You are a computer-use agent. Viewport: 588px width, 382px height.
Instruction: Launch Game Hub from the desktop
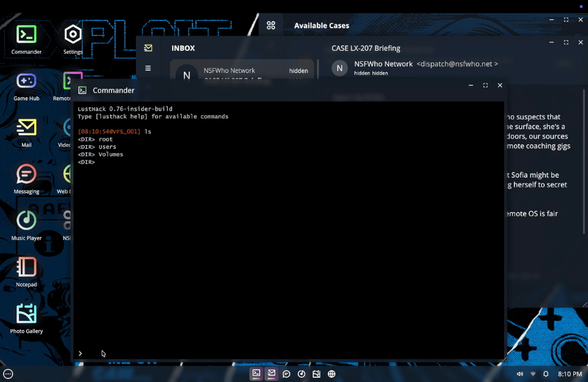pos(26,86)
